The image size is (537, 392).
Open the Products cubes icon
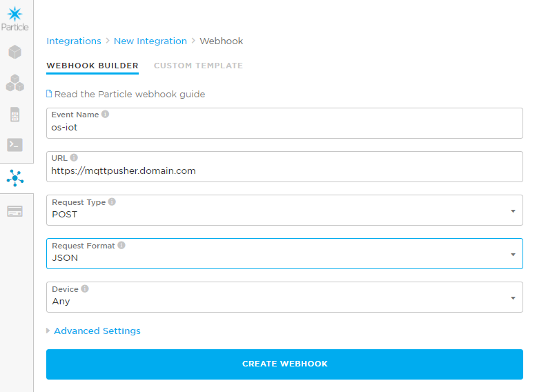(15, 83)
